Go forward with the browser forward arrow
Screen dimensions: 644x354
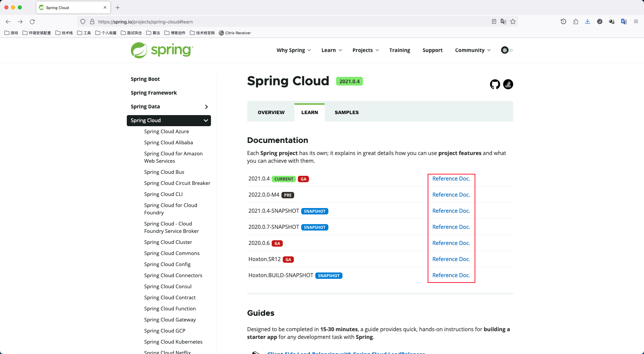pos(20,22)
